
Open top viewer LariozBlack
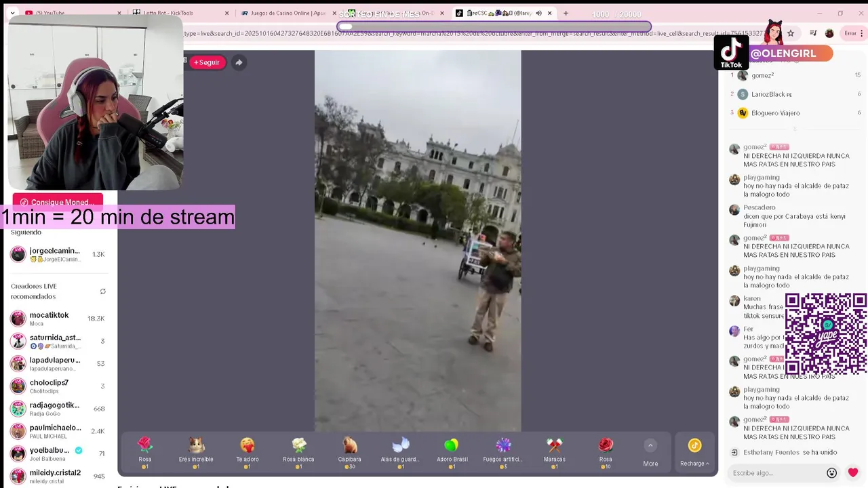(795, 94)
